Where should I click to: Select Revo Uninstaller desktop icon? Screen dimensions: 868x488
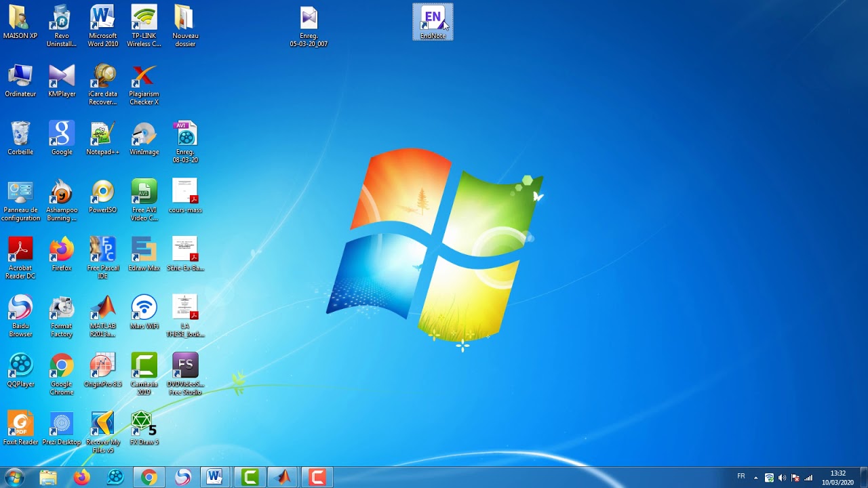tap(62, 26)
